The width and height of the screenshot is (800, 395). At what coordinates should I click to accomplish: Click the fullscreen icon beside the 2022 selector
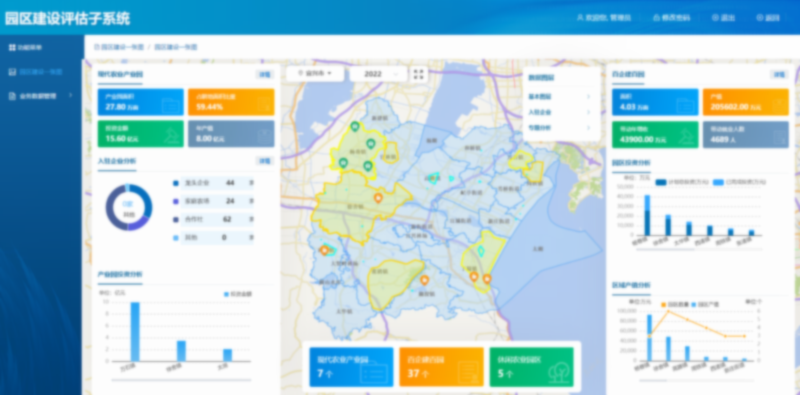point(418,74)
